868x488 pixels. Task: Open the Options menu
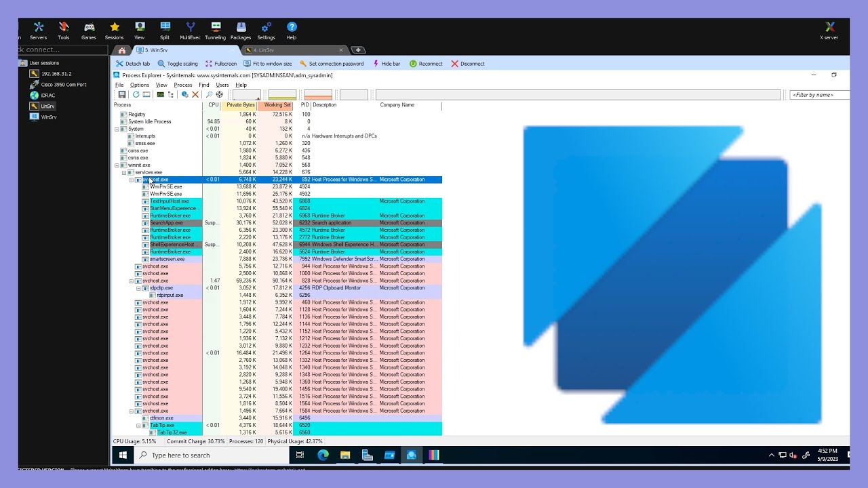point(140,85)
